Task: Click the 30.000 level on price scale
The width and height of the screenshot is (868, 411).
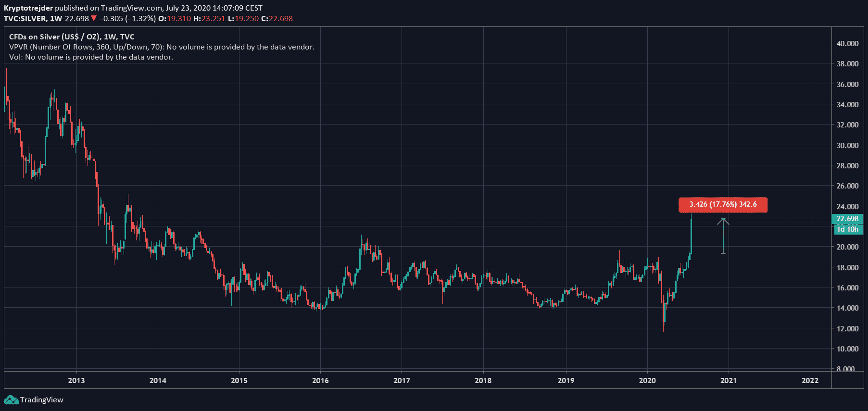Action: [x=847, y=146]
